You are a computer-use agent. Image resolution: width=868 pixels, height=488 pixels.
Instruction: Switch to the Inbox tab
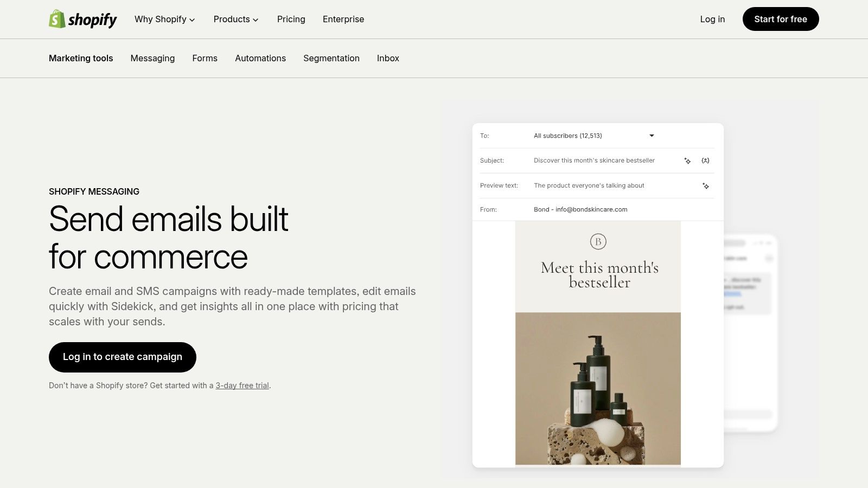click(x=388, y=58)
